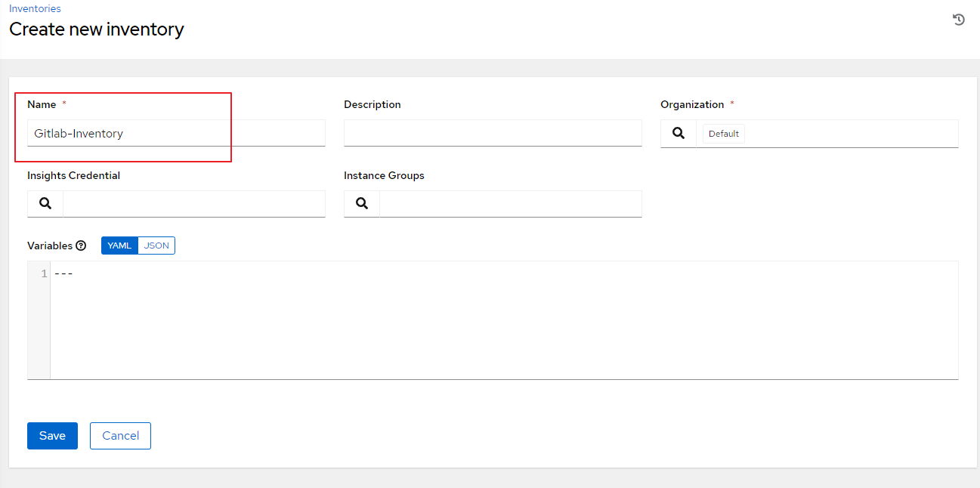The image size is (980, 488).
Task: Select the Create new inventory heading
Action: tap(97, 29)
